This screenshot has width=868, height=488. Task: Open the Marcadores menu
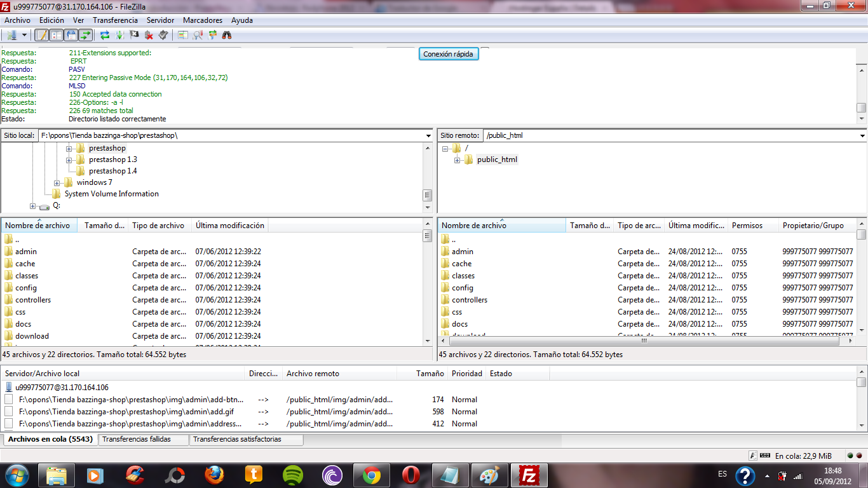(x=202, y=20)
